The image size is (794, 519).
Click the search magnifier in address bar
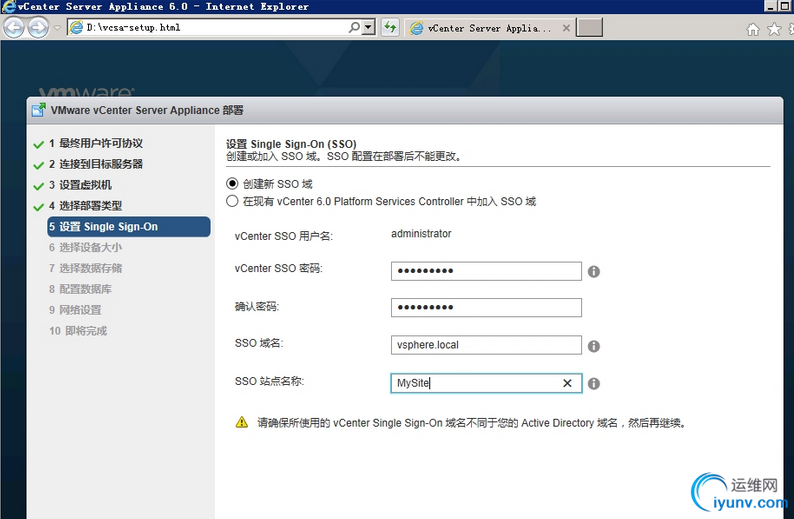(354, 27)
